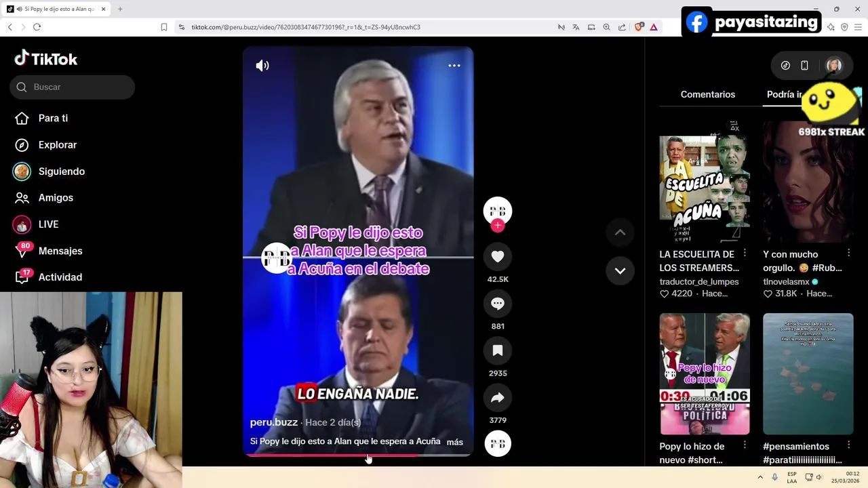
Task: Open options for the #pensamientos video
Action: coord(848,445)
